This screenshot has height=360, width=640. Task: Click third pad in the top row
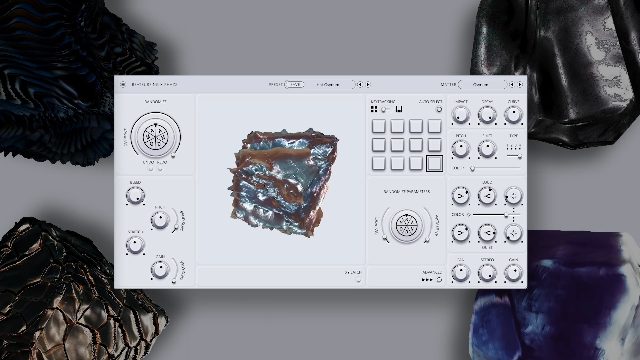(x=416, y=126)
